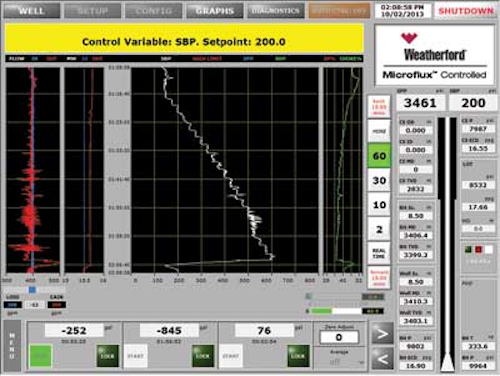Open the vertical MENU bar
Image resolution: width=500 pixels, height=376 pixels.
[x=12, y=346]
